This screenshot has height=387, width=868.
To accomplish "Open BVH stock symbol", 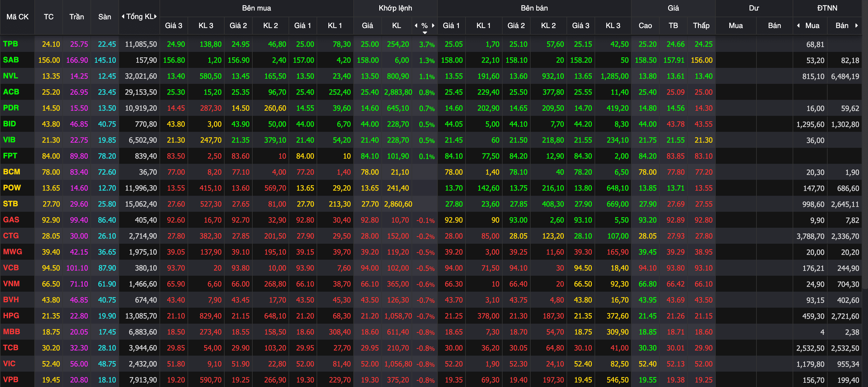I will pos(11,300).
